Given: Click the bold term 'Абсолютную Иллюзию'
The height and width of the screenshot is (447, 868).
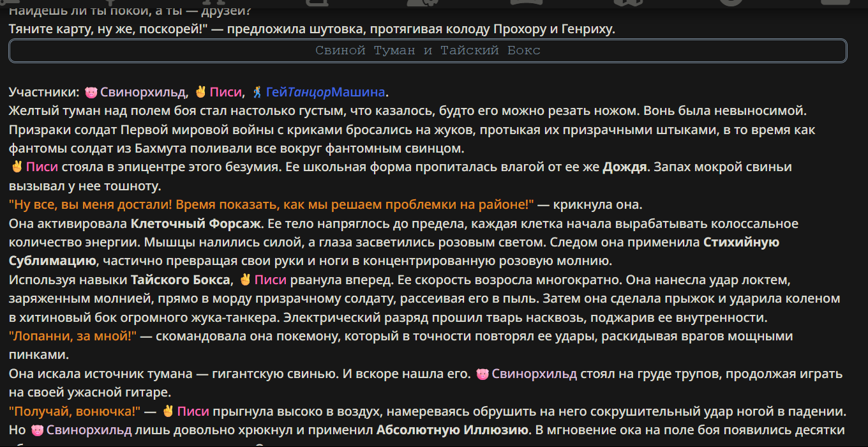Looking at the screenshot, I should tap(453, 430).
